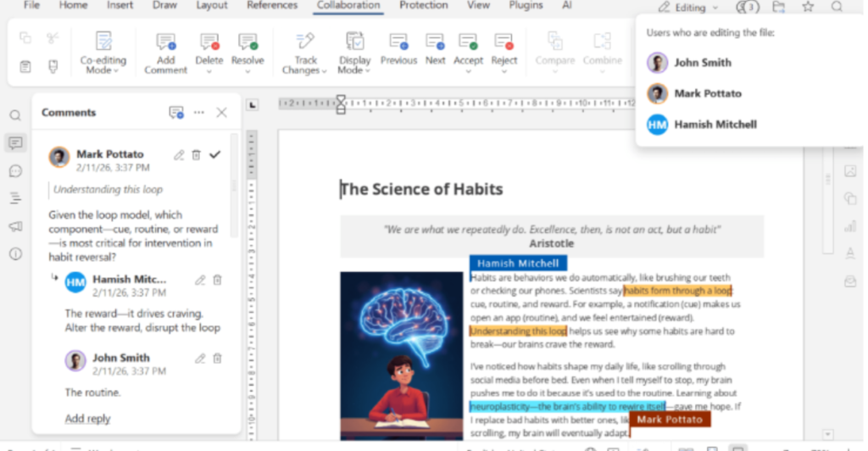Select Hamish Mitchell in editing users list
Image resolution: width=868 pixels, height=451 pixels.
point(715,125)
